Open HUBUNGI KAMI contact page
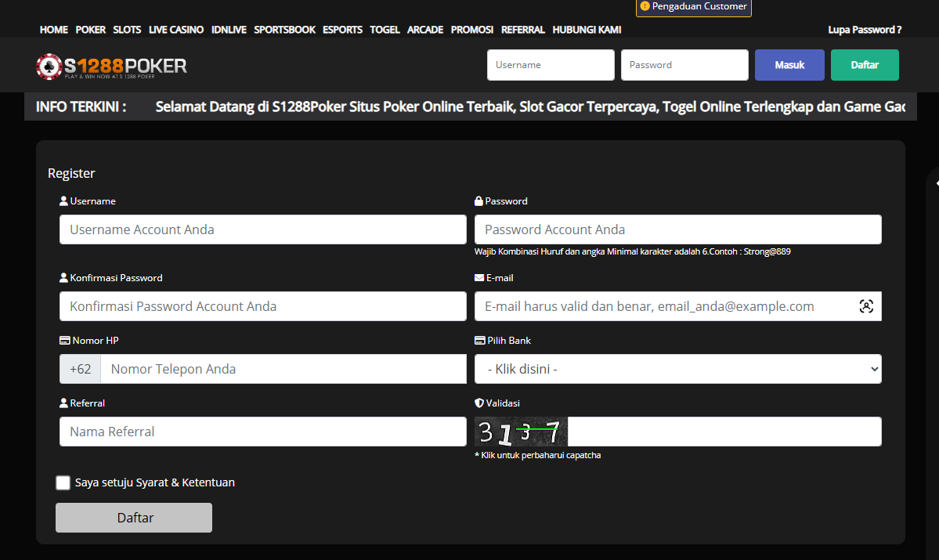The height and width of the screenshot is (560, 939). (587, 29)
